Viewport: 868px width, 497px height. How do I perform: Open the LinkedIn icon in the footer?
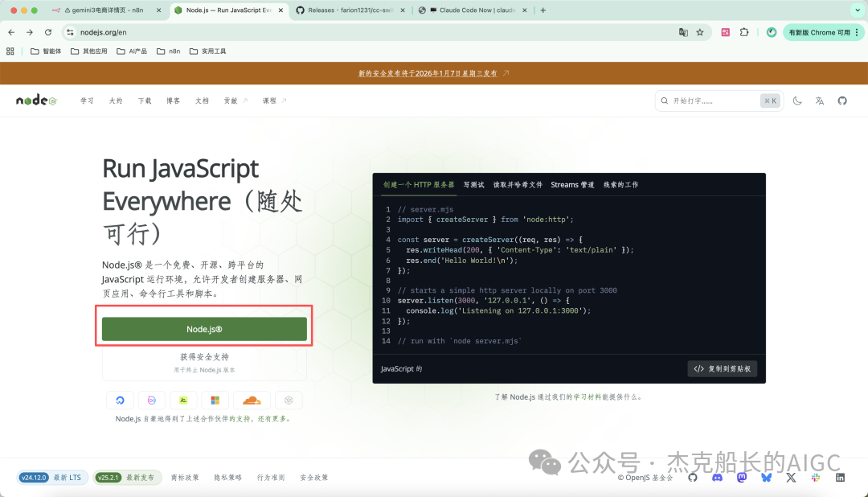[x=840, y=478]
